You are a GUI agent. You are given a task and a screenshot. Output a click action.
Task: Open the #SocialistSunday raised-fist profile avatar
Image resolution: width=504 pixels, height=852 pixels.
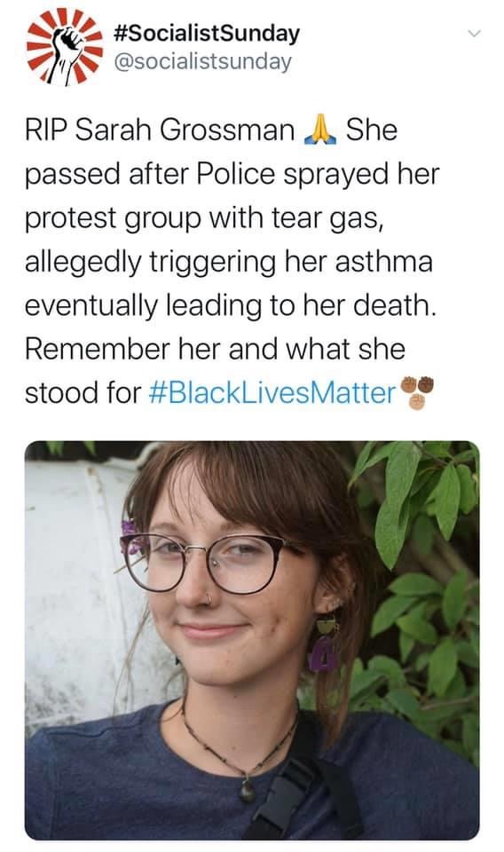(x=65, y=46)
